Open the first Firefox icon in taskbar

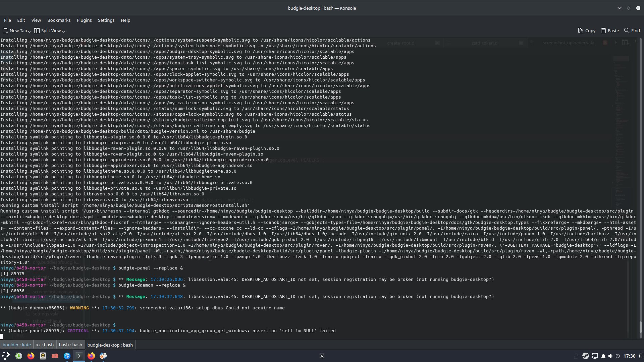click(x=31, y=356)
